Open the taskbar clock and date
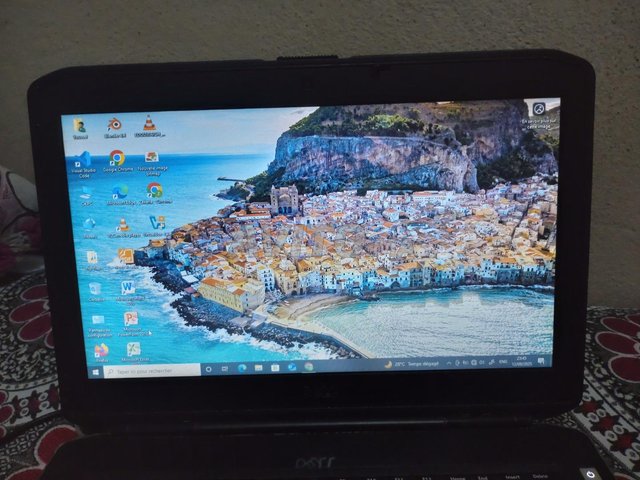 (x=523, y=361)
